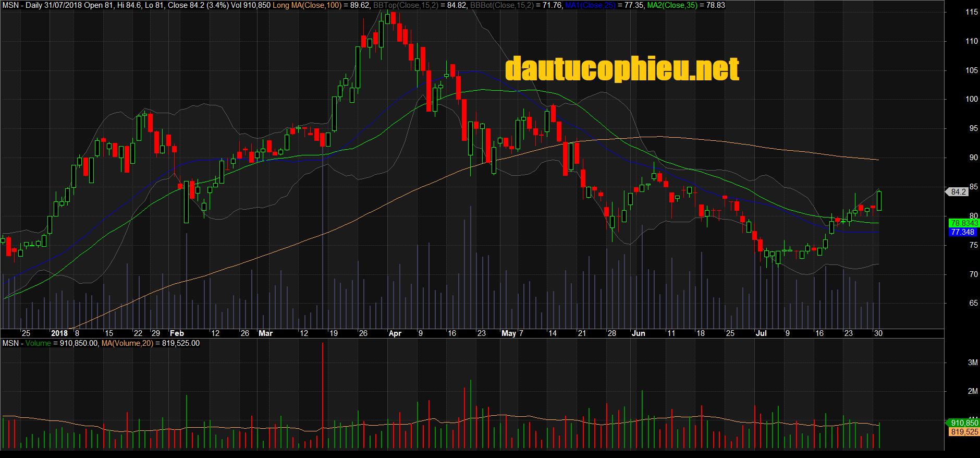Image resolution: width=980 pixels, height=458 pixels.
Task: Jump to the Apr marker on date axis
Action: [x=395, y=333]
